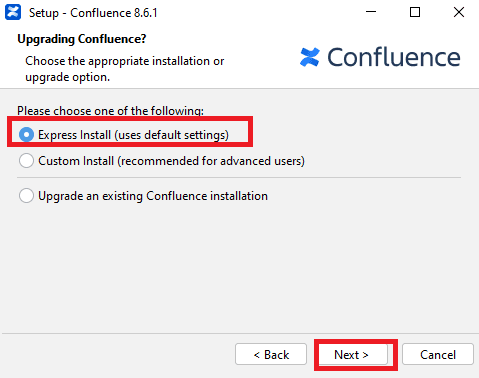Click the "Please choose one of the following" label
479x378 pixels.
coord(110,111)
